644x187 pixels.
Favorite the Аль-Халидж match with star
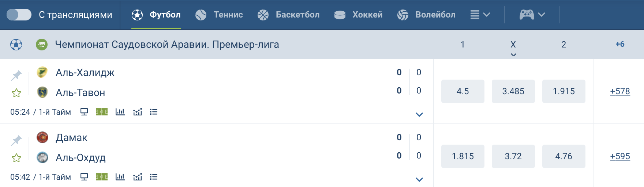pos(16,93)
